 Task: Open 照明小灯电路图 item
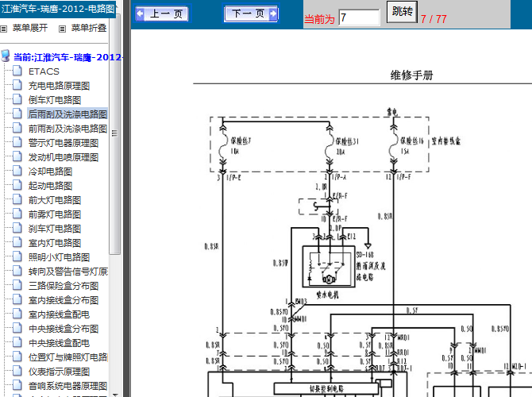59,257
